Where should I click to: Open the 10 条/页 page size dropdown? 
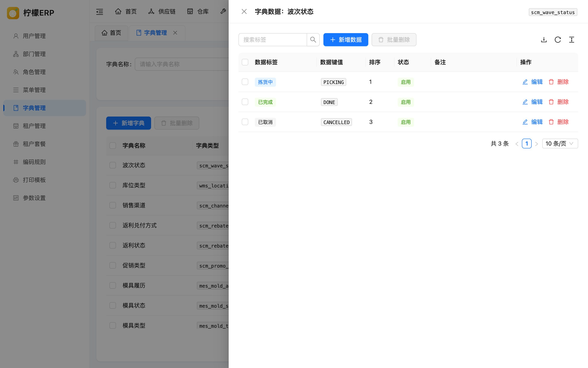coord(560,144)
